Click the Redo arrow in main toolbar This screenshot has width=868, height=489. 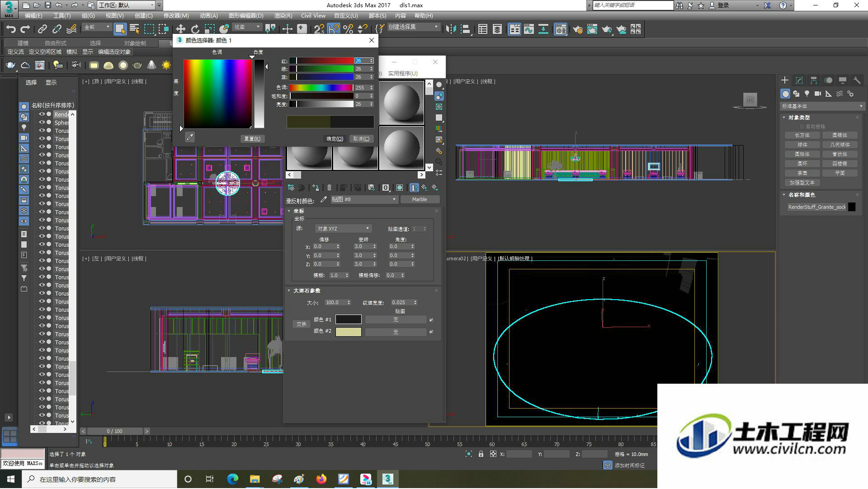[x=25, y=29]
